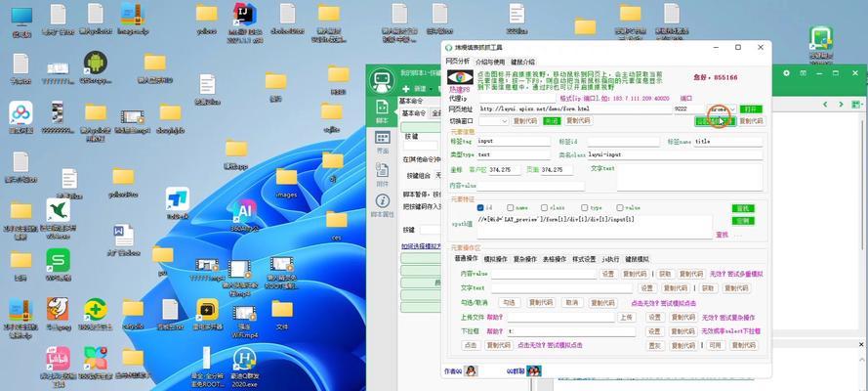Click the right arrow in the right editor window
The height and width of the screenshot is (391, 868).
[x=842, y=105]
